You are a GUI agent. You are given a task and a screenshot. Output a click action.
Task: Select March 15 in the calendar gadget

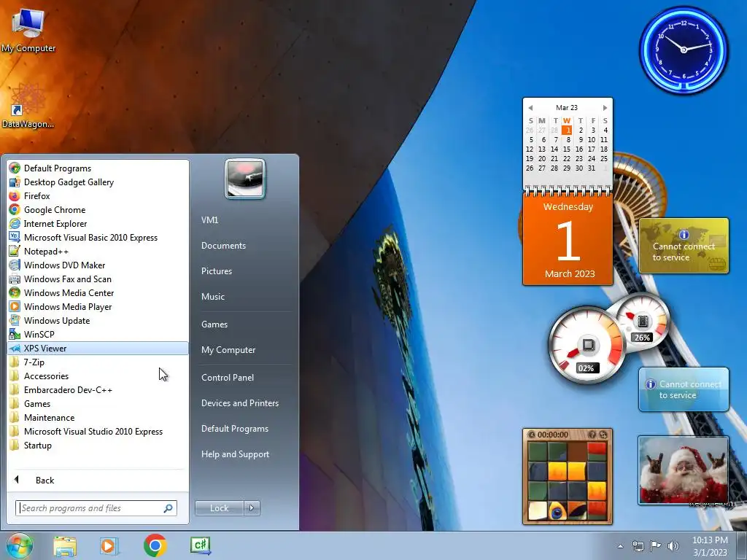[x=566, y=149]
